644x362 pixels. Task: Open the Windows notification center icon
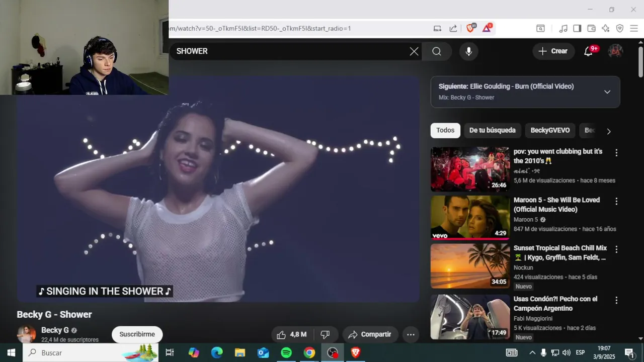pyautogui.click(x=629, y=352)
